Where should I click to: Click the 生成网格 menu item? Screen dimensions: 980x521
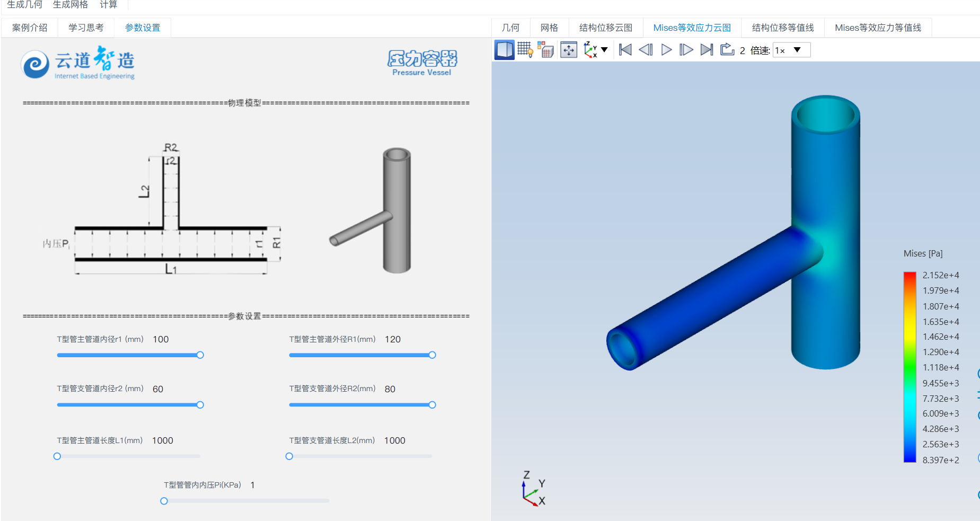click(x=70, y=5)
